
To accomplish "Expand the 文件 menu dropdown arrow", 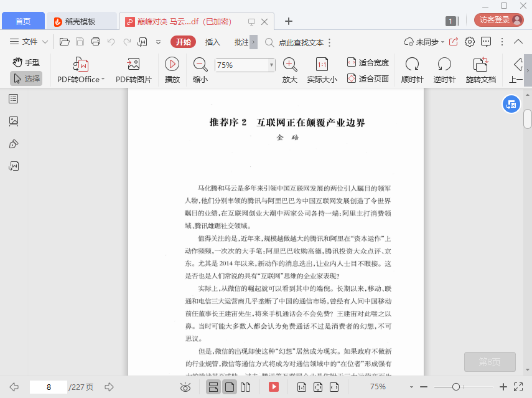I will pyautogui.click(x=45, y=42).
